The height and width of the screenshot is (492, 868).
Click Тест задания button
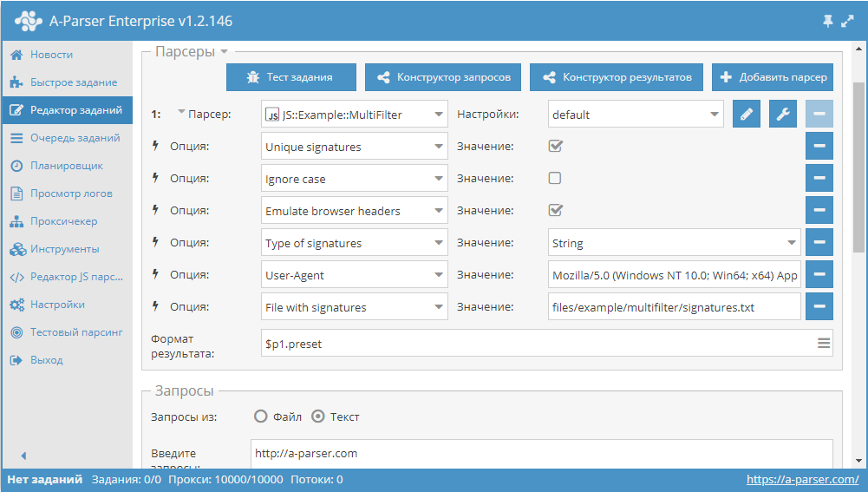(x=291, y=77)
